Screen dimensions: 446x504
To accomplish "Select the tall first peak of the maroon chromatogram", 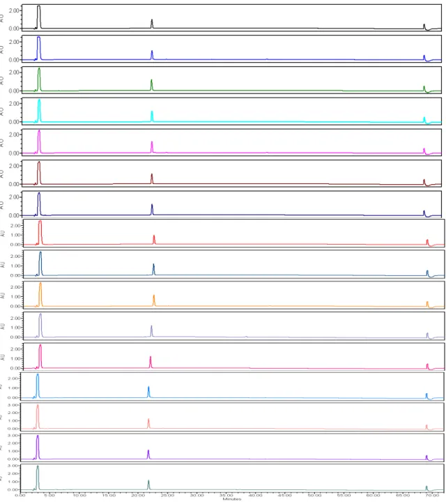I will point(39,173).
